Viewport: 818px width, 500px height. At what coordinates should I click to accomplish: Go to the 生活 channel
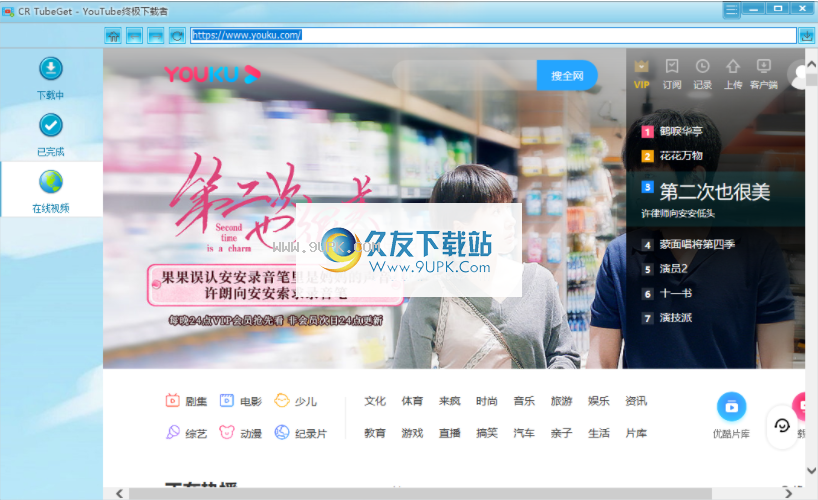(x=599, y=433)
